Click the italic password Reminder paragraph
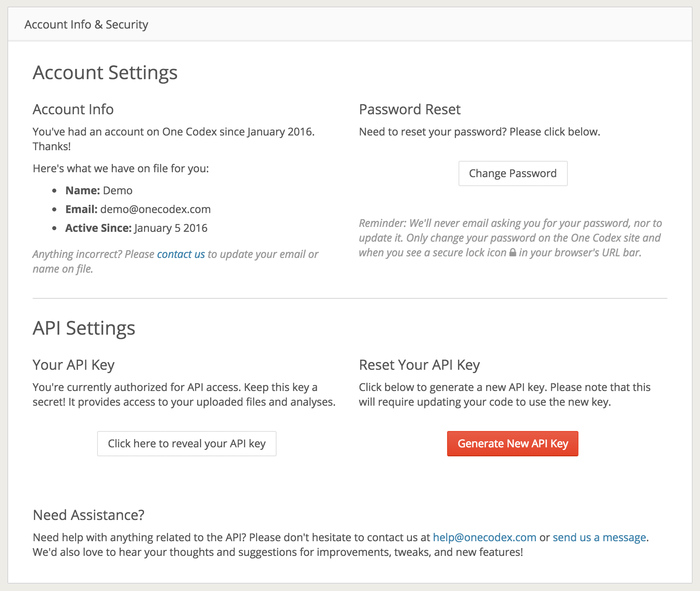700x591 pixels. (x=510, y=238)
